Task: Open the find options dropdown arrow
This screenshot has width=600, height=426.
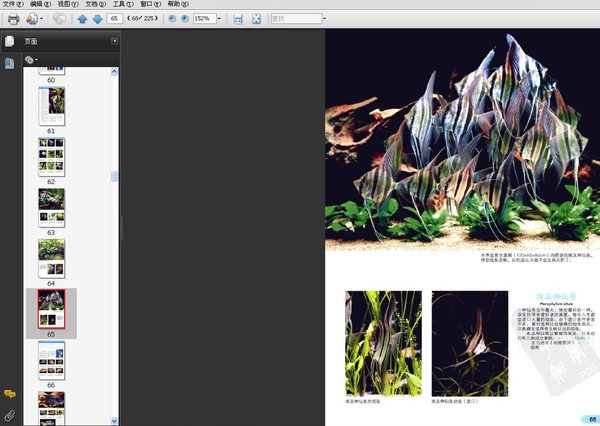Action: (324, 18)
